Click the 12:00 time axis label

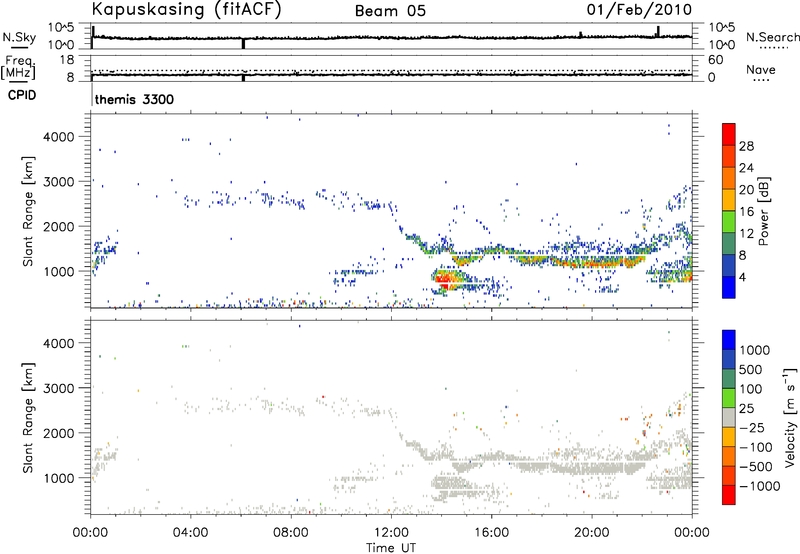(391, 533)
